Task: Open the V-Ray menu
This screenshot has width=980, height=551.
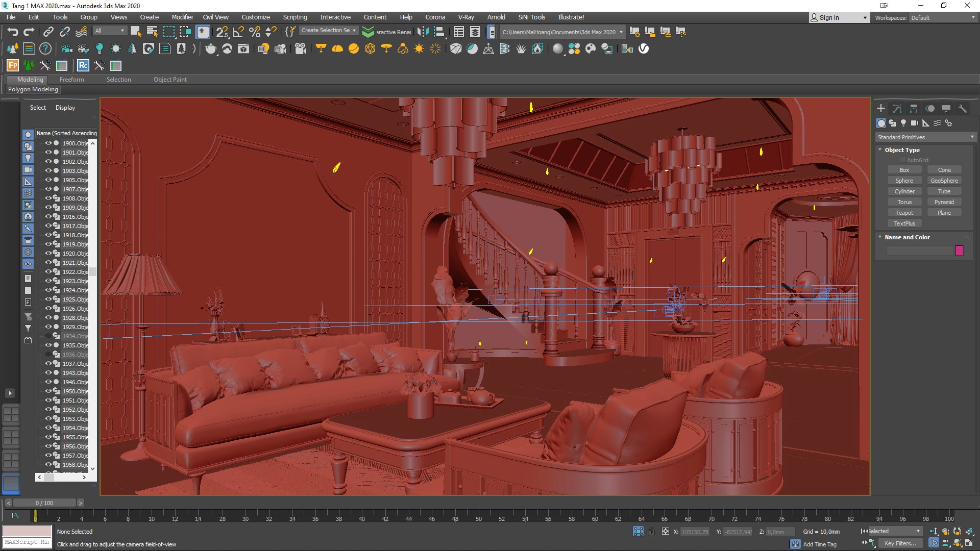Action: tap(465, 17)
